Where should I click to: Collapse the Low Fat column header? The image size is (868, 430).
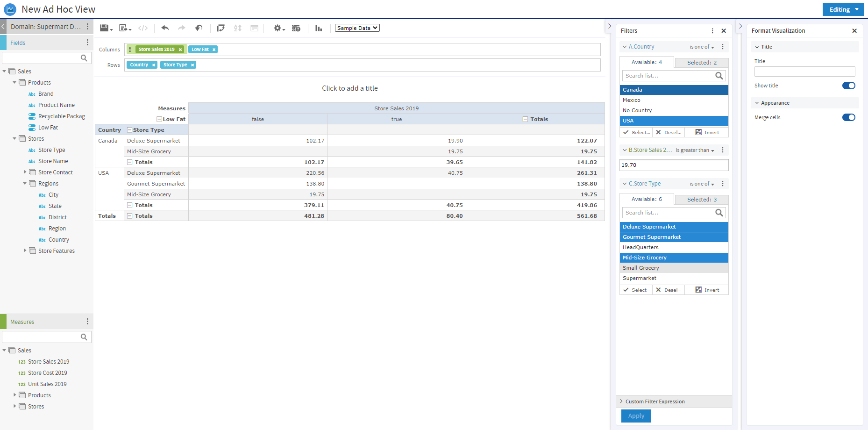click(159, 119)
